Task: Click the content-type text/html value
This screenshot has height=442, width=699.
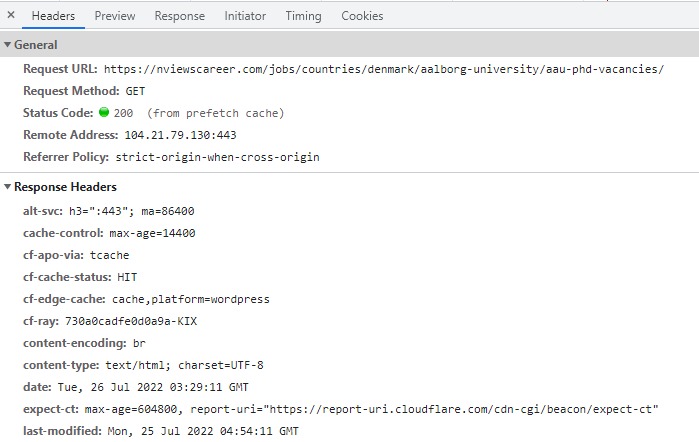Action: pyautogui.click(x=185, y=365)
